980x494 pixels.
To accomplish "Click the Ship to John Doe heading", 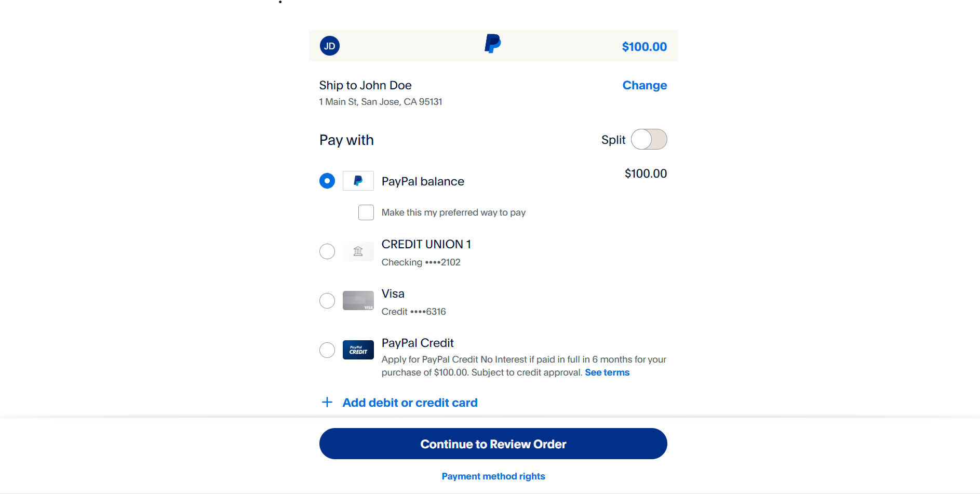I will pyautogui.click(x=365, y=85).
